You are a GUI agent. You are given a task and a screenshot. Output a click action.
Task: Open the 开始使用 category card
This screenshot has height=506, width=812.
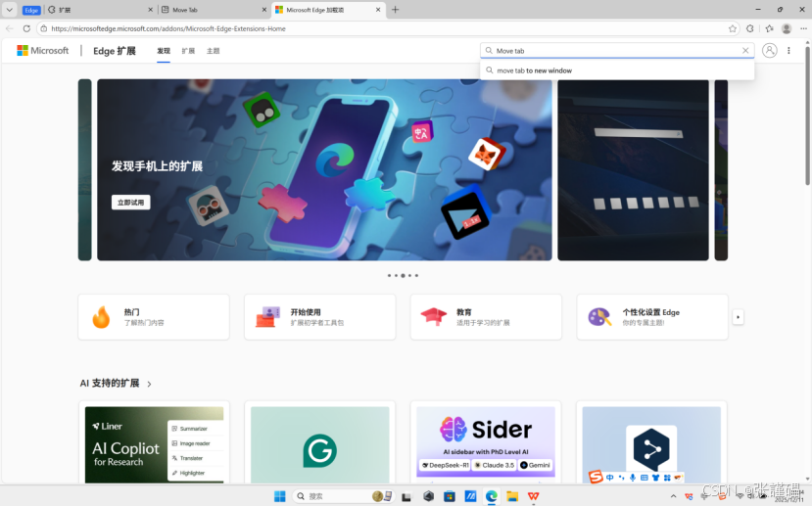pyautogui.click(x=319, y=317)
